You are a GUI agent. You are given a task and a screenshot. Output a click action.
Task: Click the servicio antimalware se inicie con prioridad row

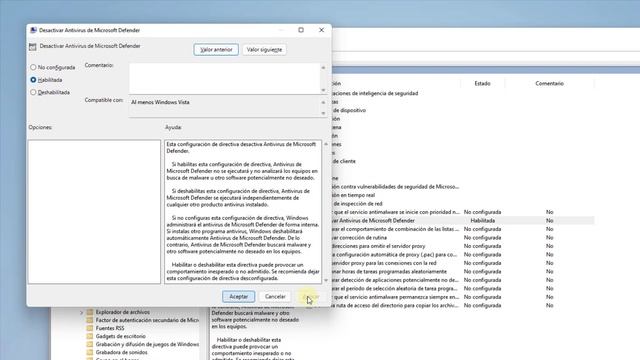[x=463, y=212]
